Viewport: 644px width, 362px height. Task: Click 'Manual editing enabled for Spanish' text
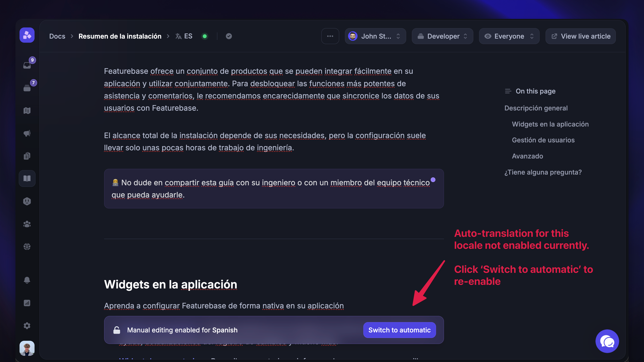pyautogui.click(x=182, y=330)
